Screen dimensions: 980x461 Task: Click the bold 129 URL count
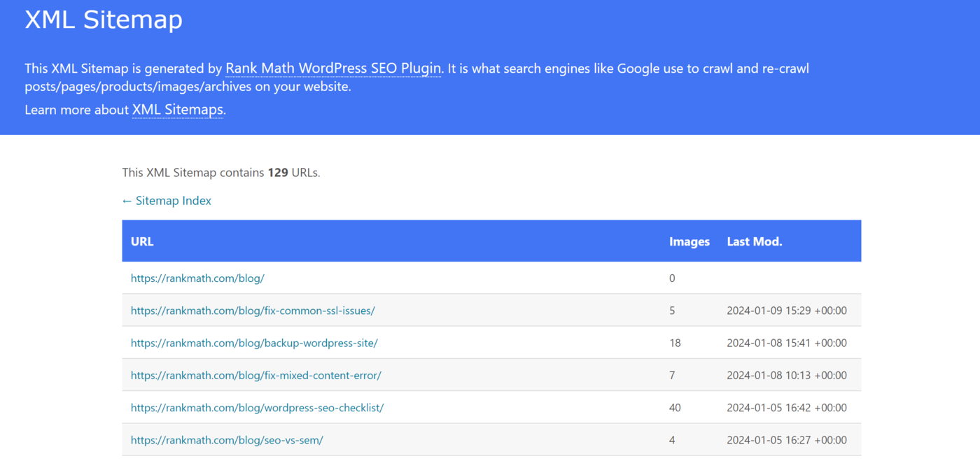point(278,172)
